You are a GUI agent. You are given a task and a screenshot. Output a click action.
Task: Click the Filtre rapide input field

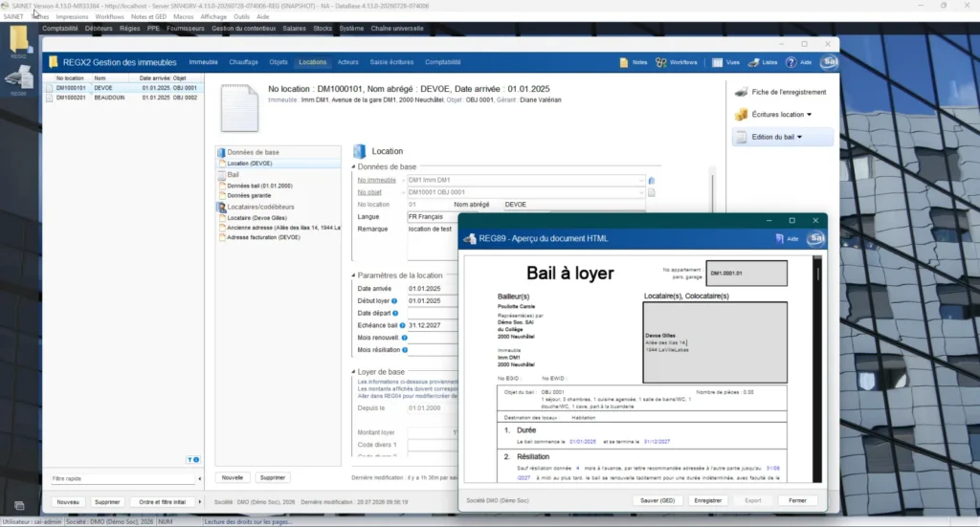122,478
